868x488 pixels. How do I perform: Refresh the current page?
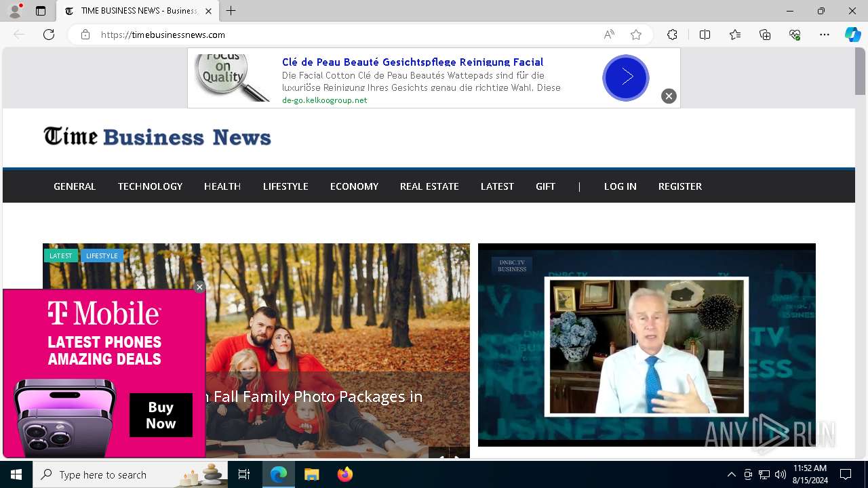pyautogui.click(x=49, y=35)
